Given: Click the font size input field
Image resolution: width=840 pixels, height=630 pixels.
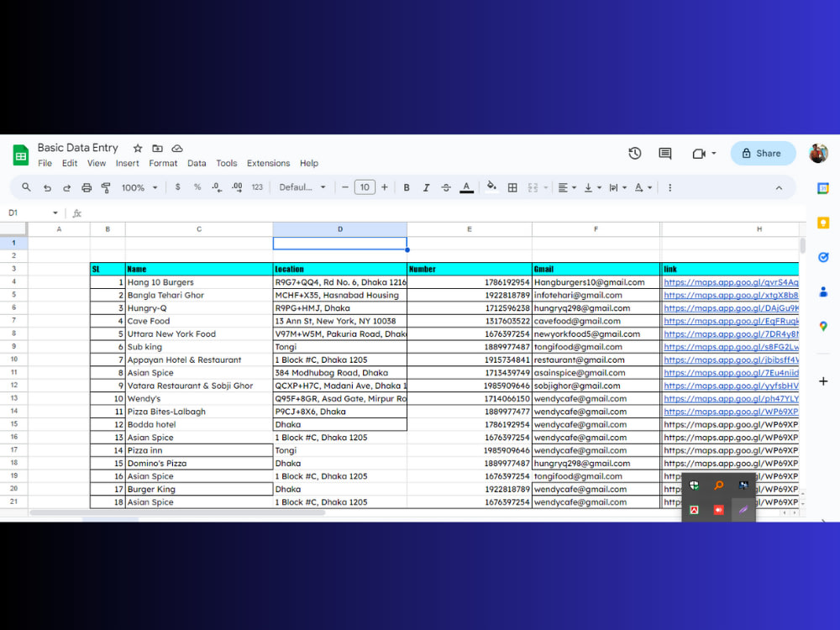Looking at the screenshot, I should (x=365, y=187).
